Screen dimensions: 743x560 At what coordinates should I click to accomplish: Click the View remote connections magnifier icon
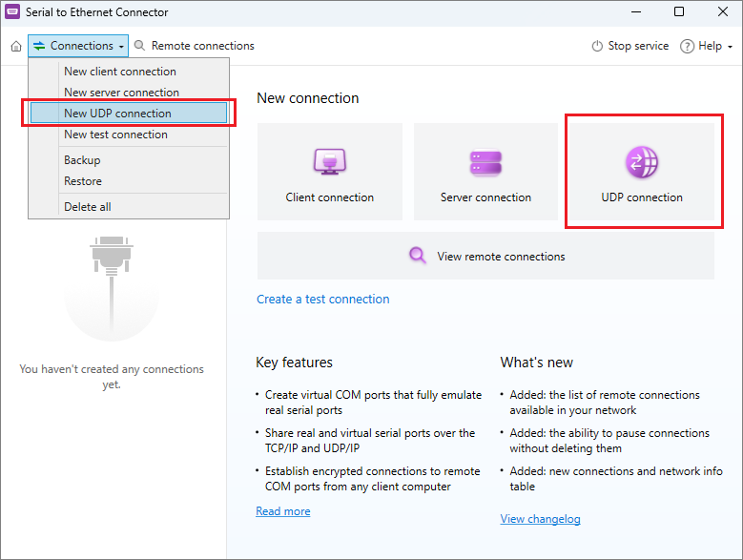tap(418, 256)
